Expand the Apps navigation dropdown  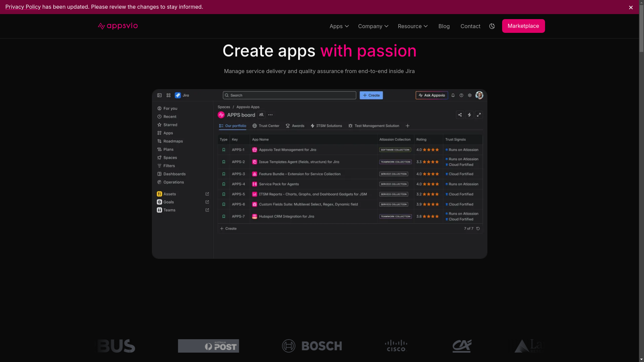(339, 26)
